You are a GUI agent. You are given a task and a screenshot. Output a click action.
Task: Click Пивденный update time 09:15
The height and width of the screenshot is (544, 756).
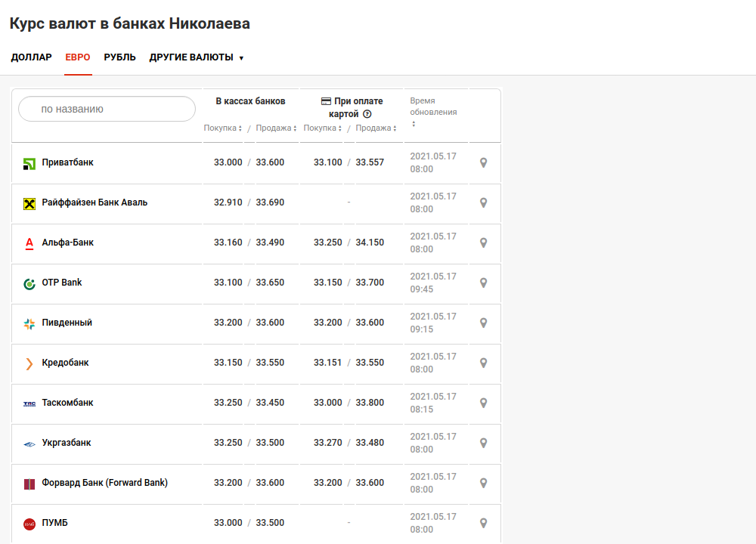pos(422,329)
